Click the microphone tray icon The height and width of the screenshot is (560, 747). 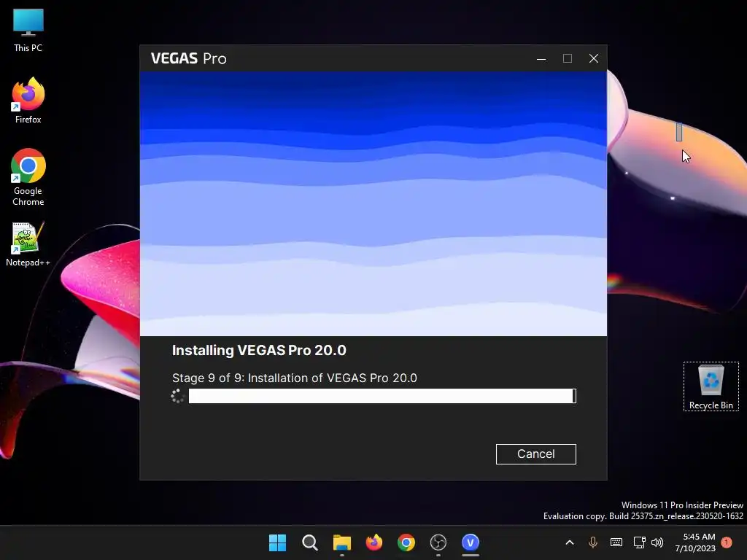[592, 542]
